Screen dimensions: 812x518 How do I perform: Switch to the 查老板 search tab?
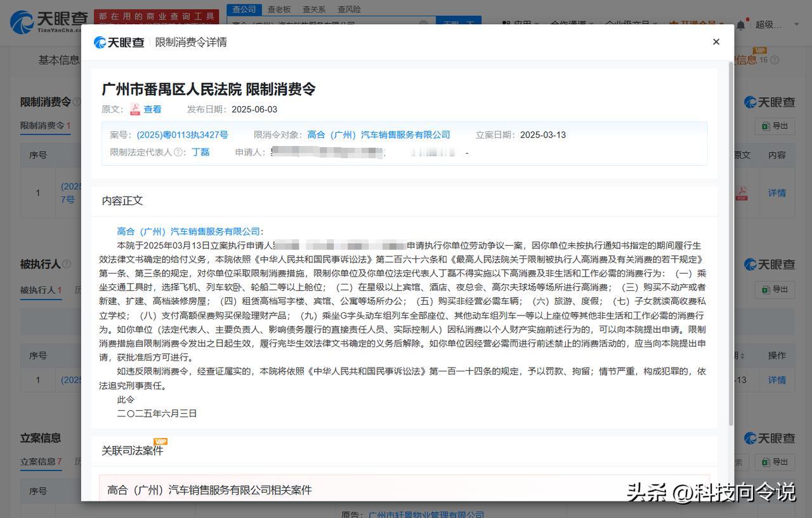pyautogui.click(x=279, y=10)
